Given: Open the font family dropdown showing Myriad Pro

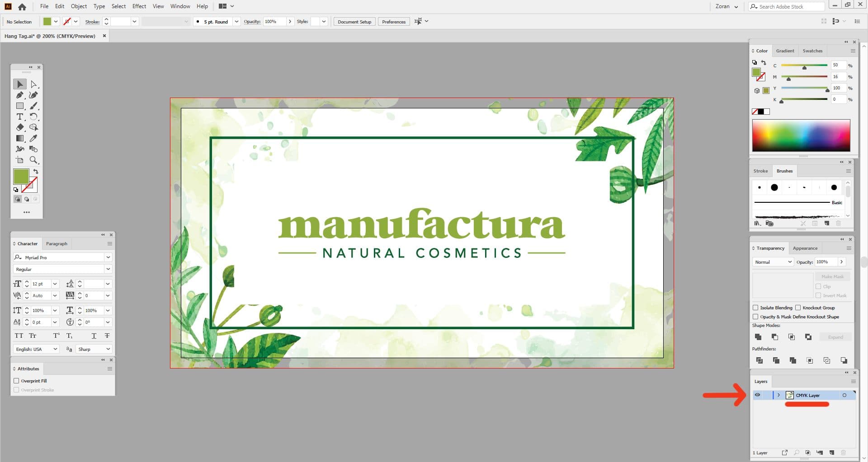Looking at the screenshot, I should pyautogui.click(x=108, y=257).
